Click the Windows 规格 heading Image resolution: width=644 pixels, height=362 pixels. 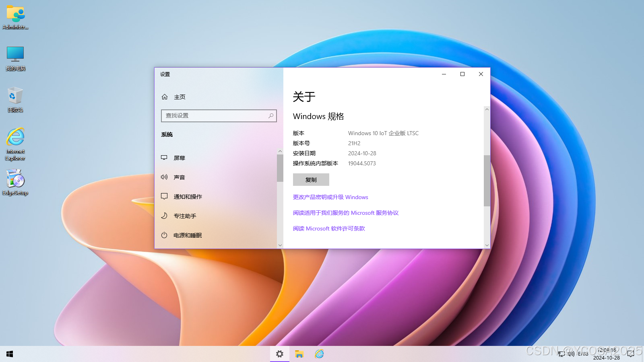318,117
